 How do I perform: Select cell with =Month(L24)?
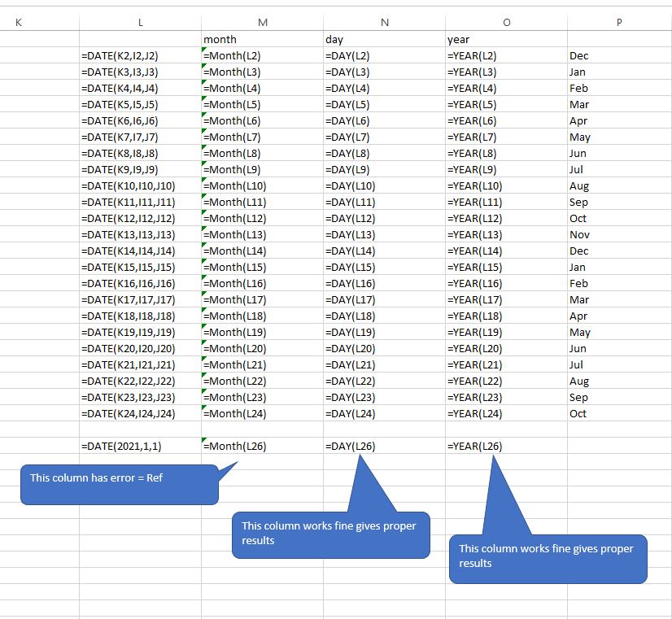[262, 414]
